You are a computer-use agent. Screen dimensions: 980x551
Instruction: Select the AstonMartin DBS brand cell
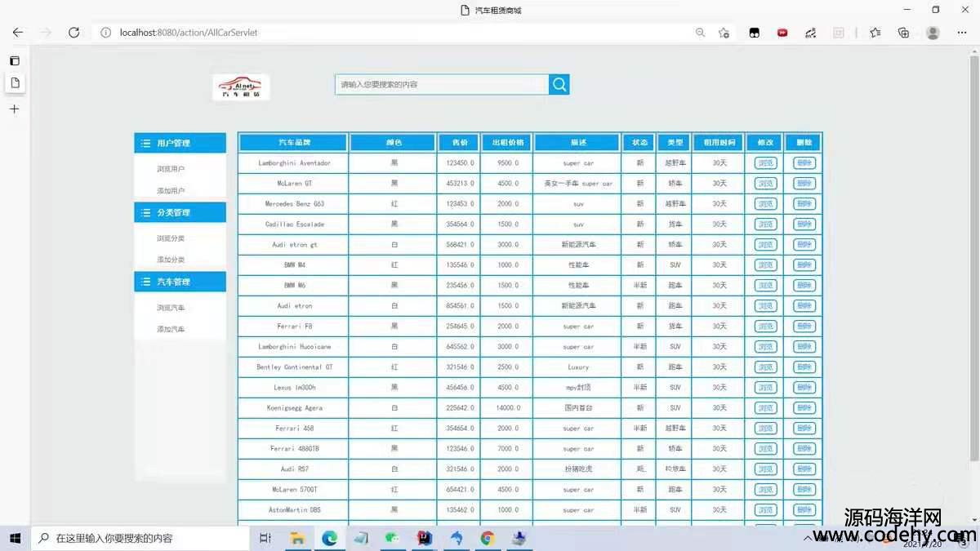coord(294,510)
